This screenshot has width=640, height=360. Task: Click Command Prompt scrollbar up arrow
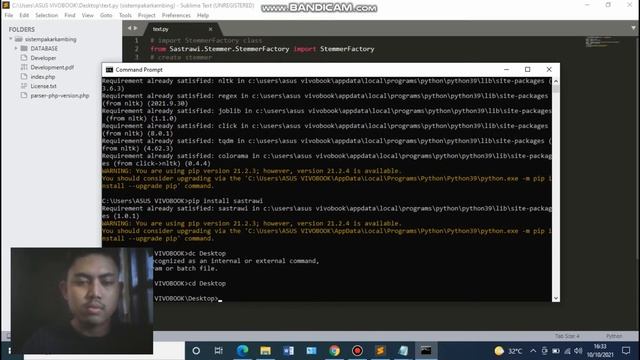(x=556, y=81)
